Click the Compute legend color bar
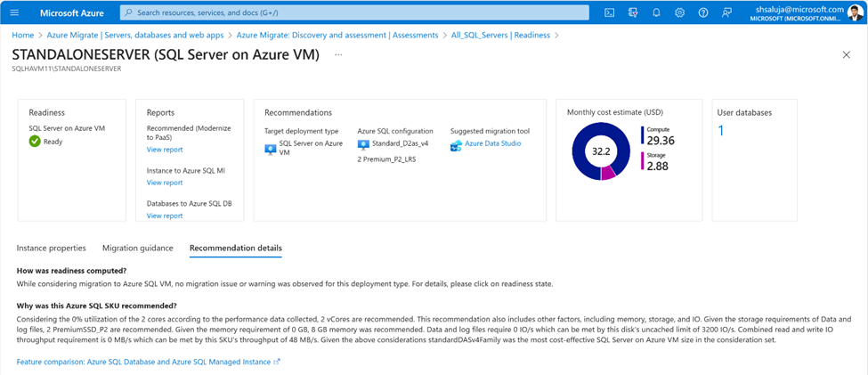Screen dimensions: 868x375 [642, 135]
